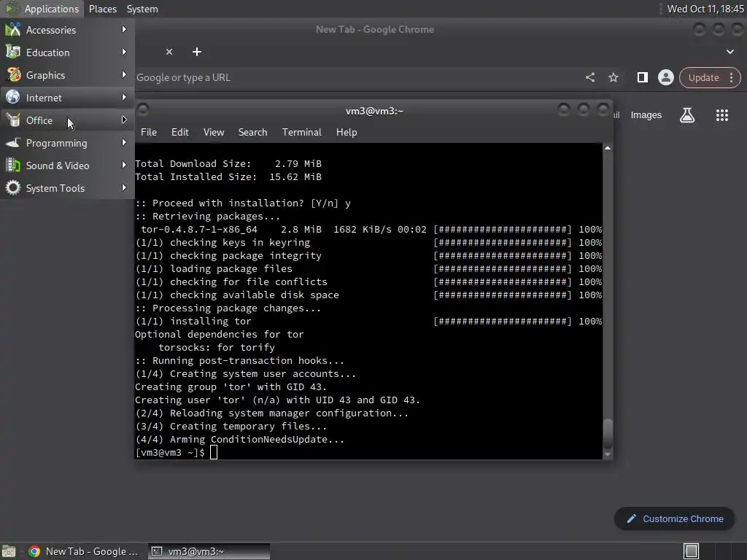Open Search Labs flask icon
The image size is (747, 560).
[687, 115]
